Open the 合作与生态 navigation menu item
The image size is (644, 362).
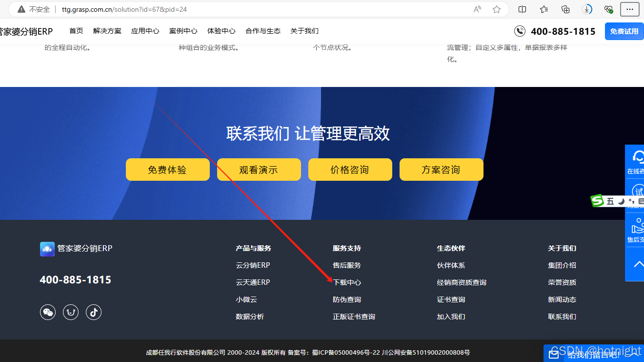262,30
